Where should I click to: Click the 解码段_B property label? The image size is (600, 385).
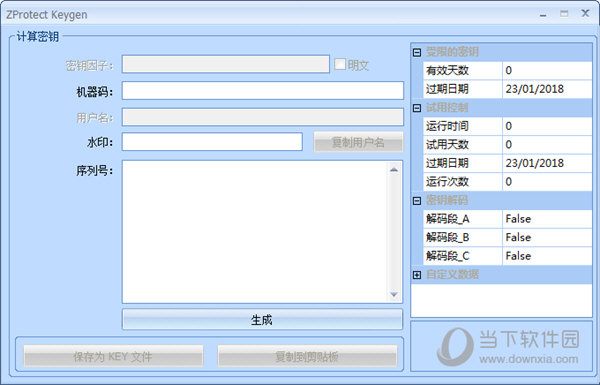(x=448, y=237)
